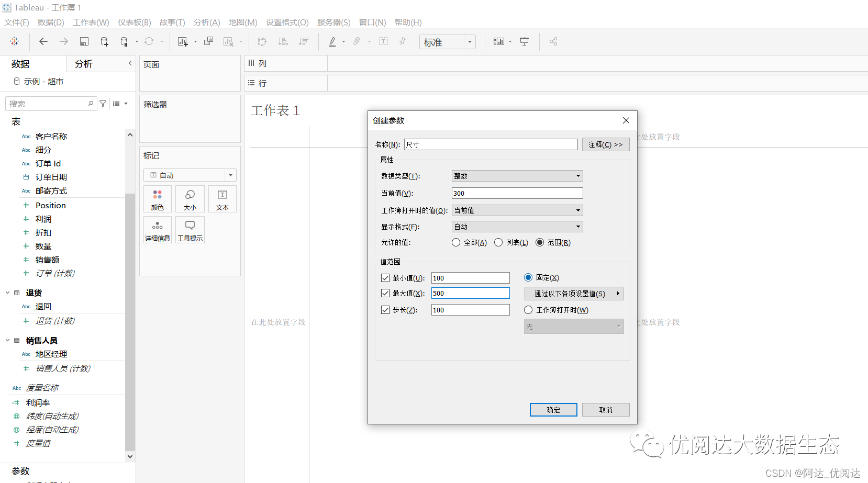868x483 pixels.
Task: Open the Set from values submenu button
Action: tap(574, 294)
